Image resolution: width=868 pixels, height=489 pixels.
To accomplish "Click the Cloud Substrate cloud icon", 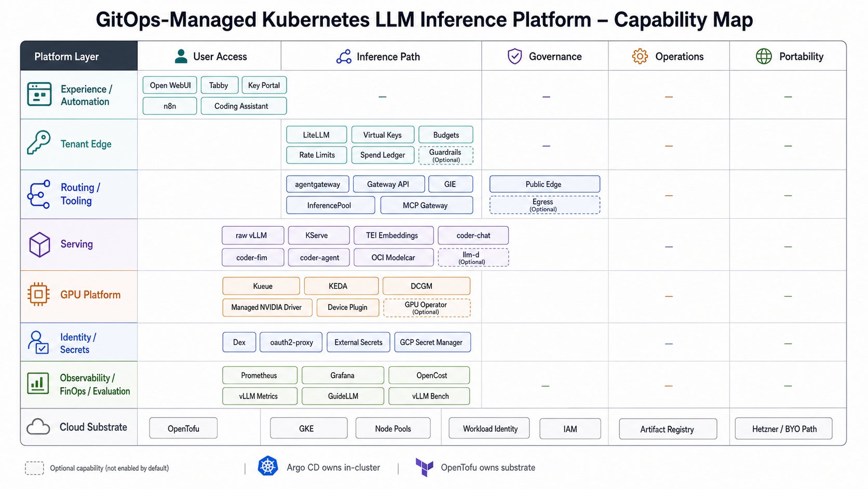I will tap(38, 427).
